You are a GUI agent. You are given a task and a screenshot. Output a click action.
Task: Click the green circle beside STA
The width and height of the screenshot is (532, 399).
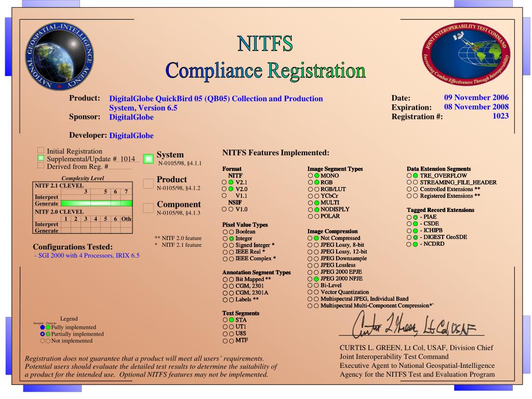[x=231, y=320]
